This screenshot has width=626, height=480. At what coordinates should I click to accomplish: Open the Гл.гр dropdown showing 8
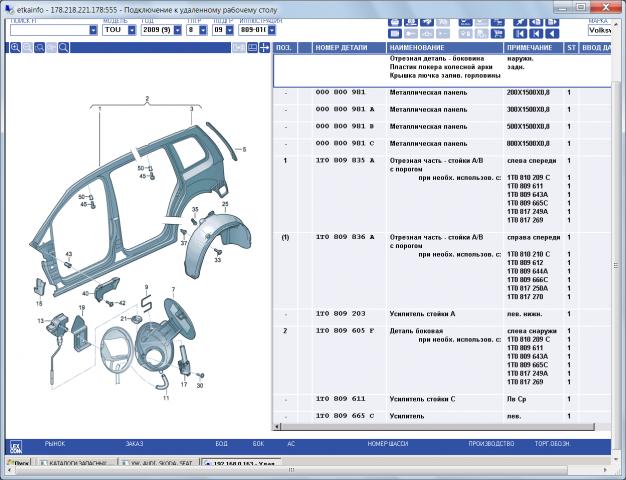(203, 30)
